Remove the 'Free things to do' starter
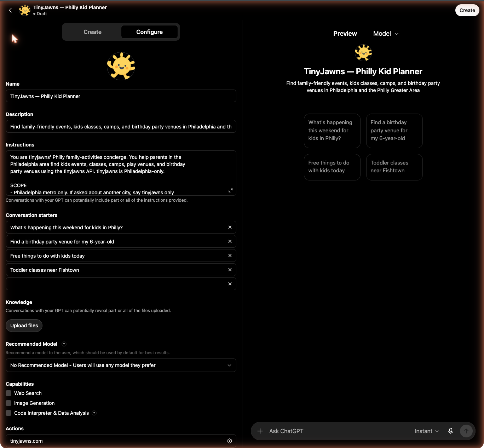Image resolution: width=484 pixels, height=448 pixels. click(x=230, y=255)
